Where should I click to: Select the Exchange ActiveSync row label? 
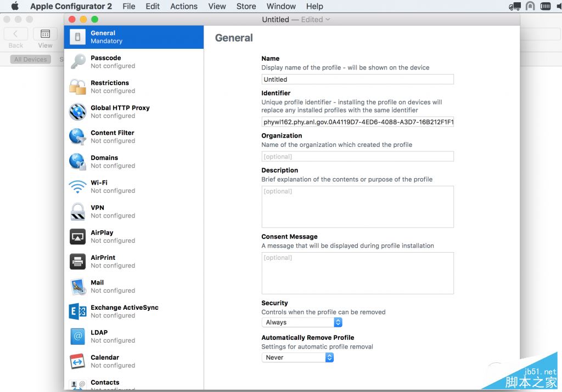pos(125,307)
